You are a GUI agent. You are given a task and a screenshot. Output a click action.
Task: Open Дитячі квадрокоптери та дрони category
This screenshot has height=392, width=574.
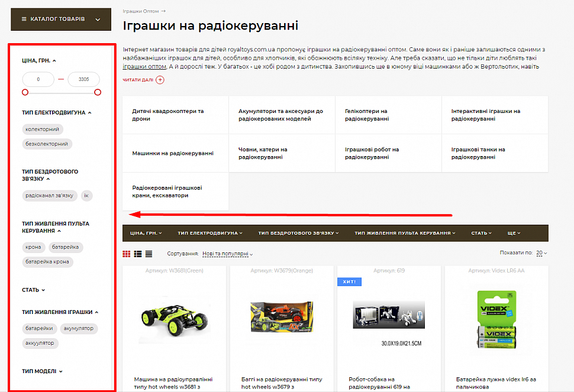[175, 115]
